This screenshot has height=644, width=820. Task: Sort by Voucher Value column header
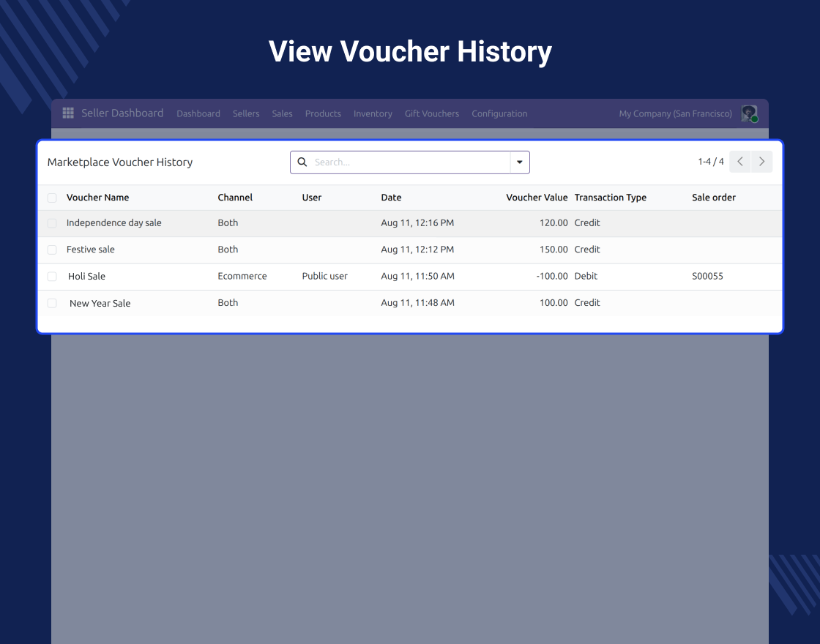(537, 197)
